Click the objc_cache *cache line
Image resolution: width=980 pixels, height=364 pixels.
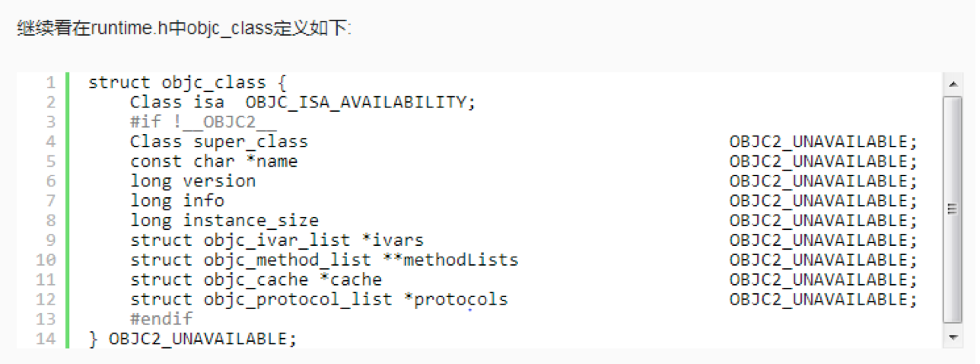click(x=256, y=279)
